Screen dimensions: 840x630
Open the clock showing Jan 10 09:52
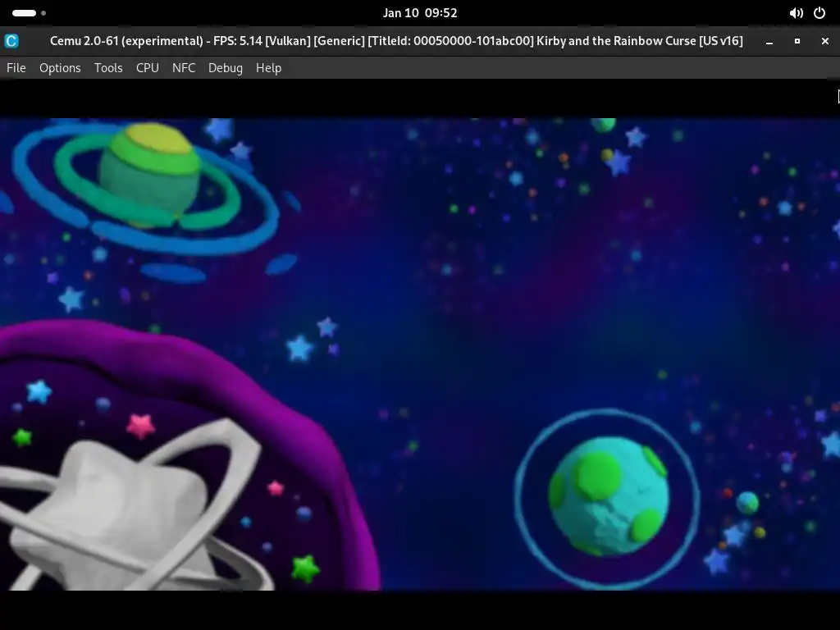click(420, 13)
